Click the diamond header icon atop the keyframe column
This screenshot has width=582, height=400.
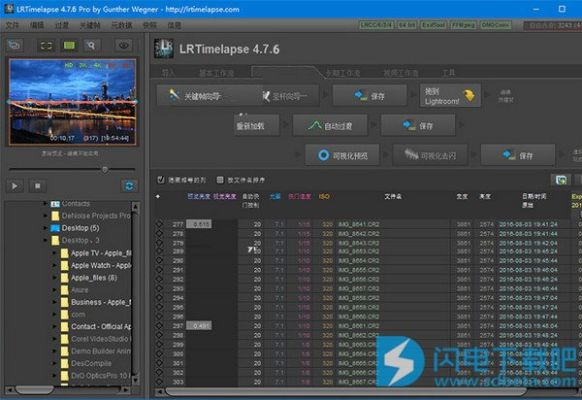158,196
